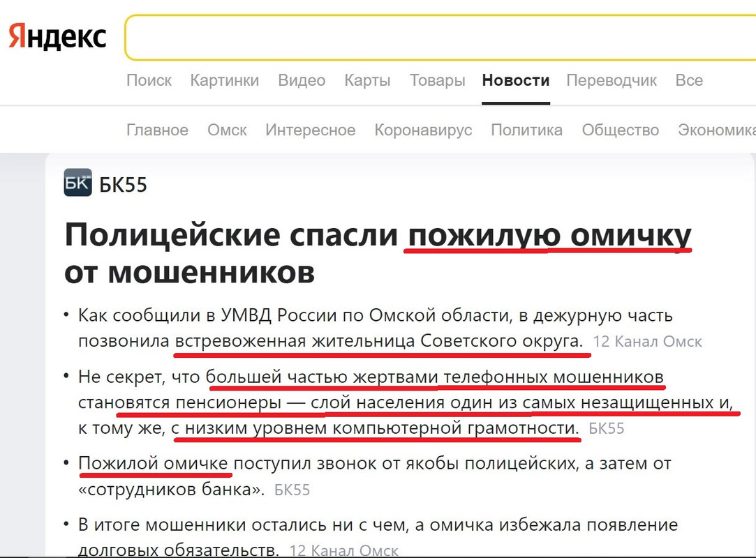Click the БК55 source name in header
756x558 pixels.
click(123, 185)
